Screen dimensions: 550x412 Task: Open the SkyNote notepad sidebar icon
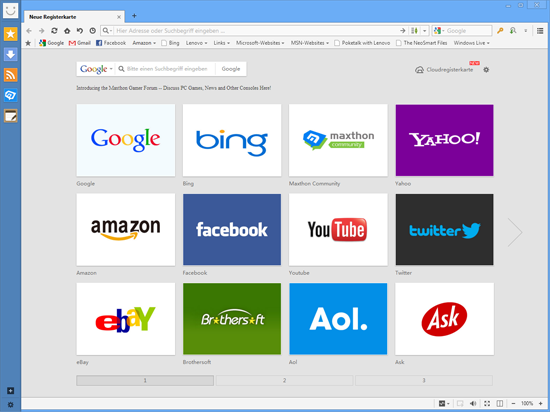pyautogui.click(x=11, y=116)
